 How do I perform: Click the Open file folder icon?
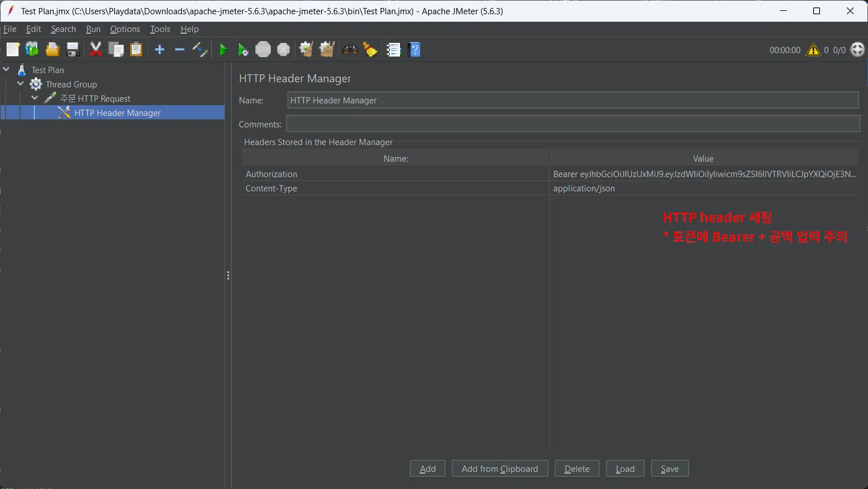(x=53, y=50)
